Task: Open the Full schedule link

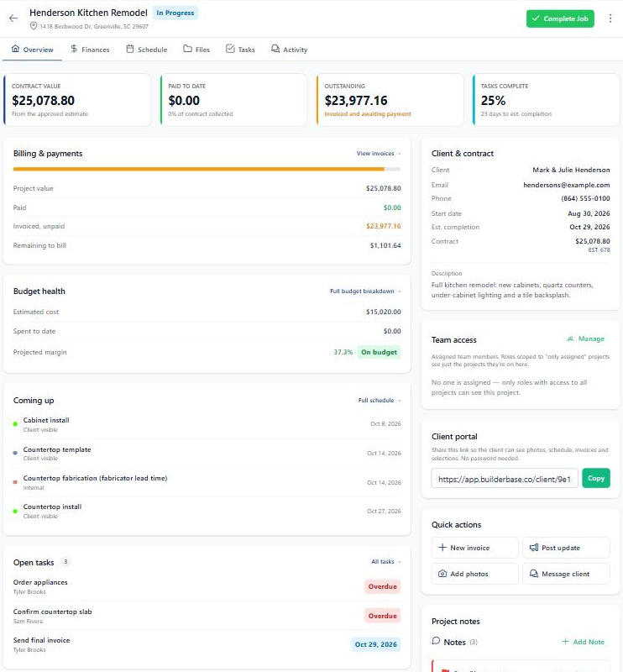Action: pyautogui.click(x=380, y=401)
